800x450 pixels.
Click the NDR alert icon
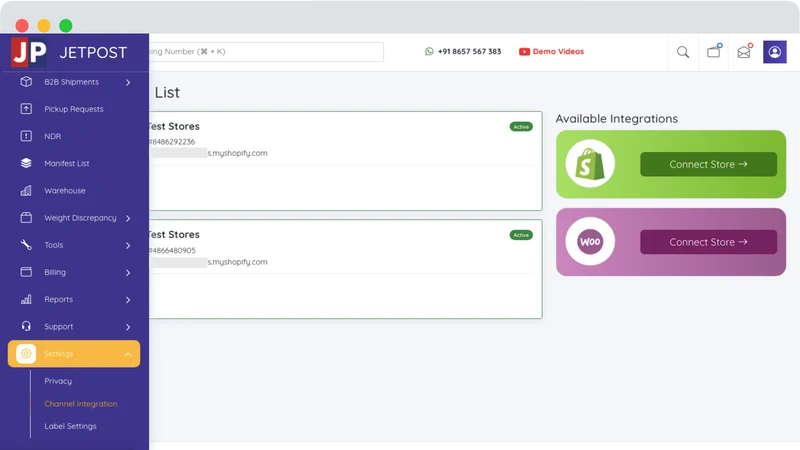coord(26,136)
